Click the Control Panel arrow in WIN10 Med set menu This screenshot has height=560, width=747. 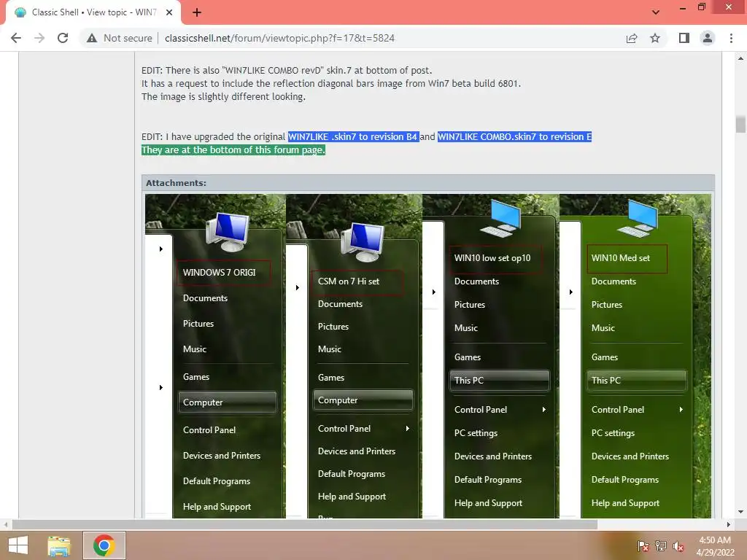[681, 410]
